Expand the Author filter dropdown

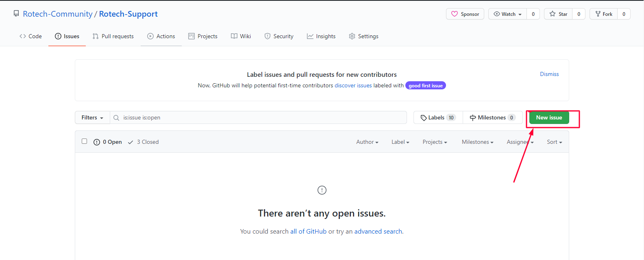click(x=367, y=142)
